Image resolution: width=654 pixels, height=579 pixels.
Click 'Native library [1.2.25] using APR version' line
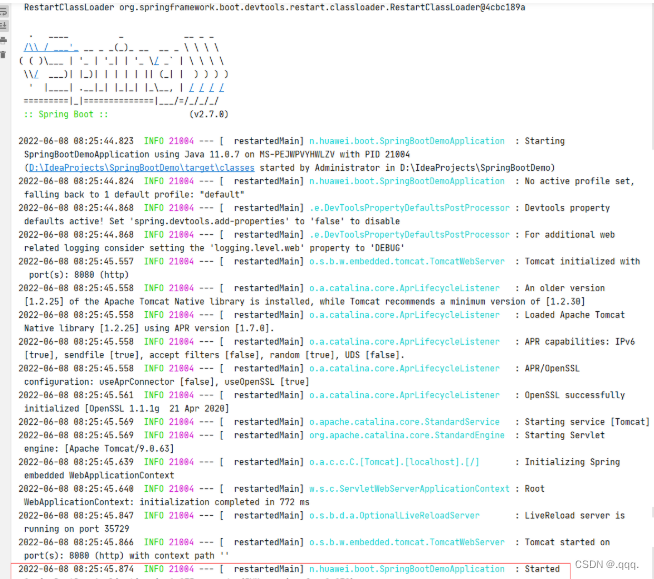pyautogui.click(x=149, y=328)
